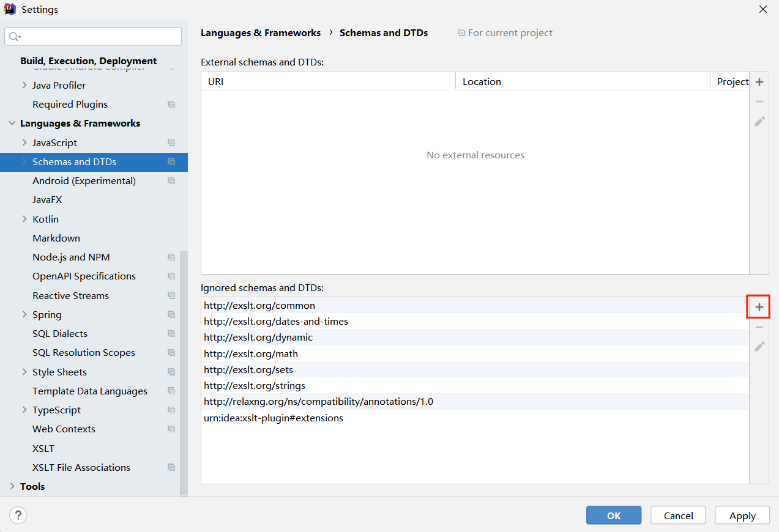
Task: Expand the Spring tree node
Action: (24, 315)
